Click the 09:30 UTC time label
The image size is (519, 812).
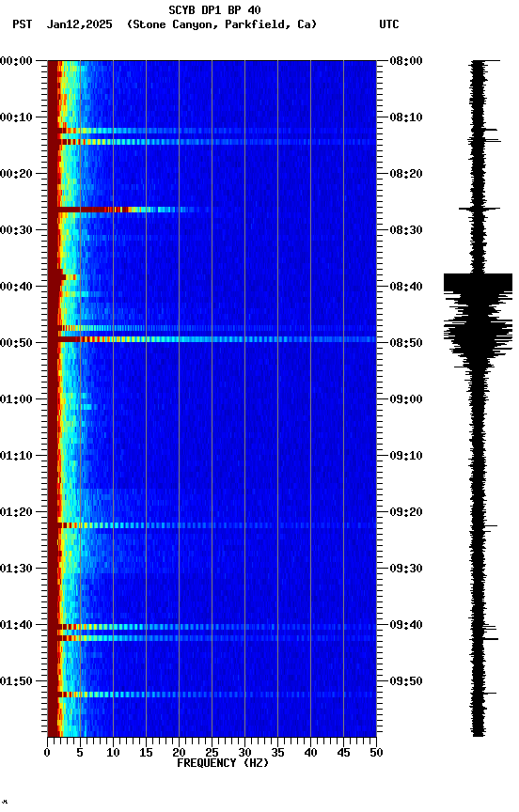pyautogui.click(x=406, y=569)
